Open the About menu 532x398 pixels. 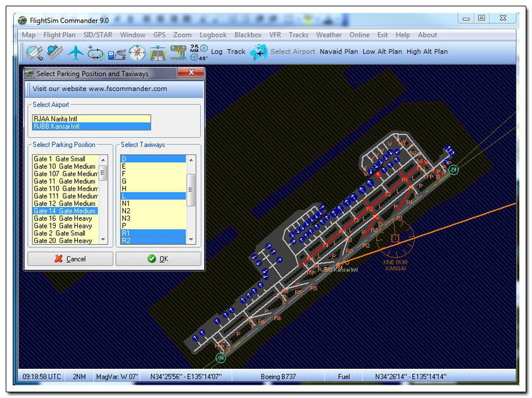tap(427, 35)
